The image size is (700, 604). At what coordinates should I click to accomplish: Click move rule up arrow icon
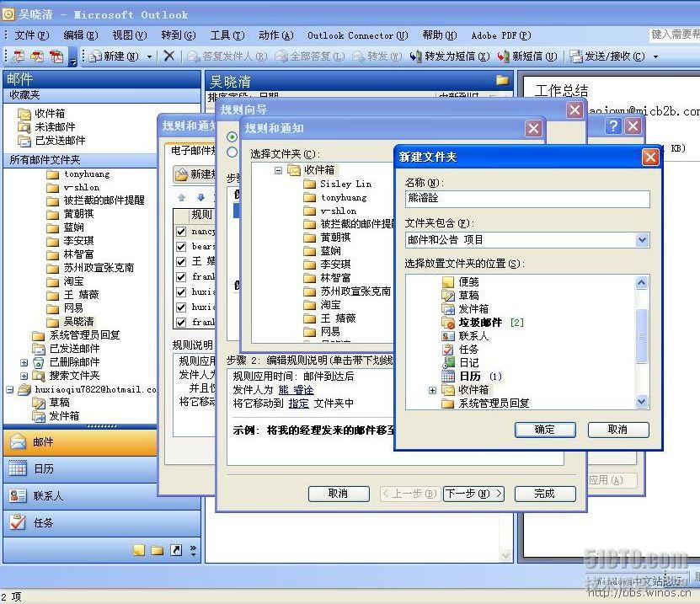tap(181, 197)
